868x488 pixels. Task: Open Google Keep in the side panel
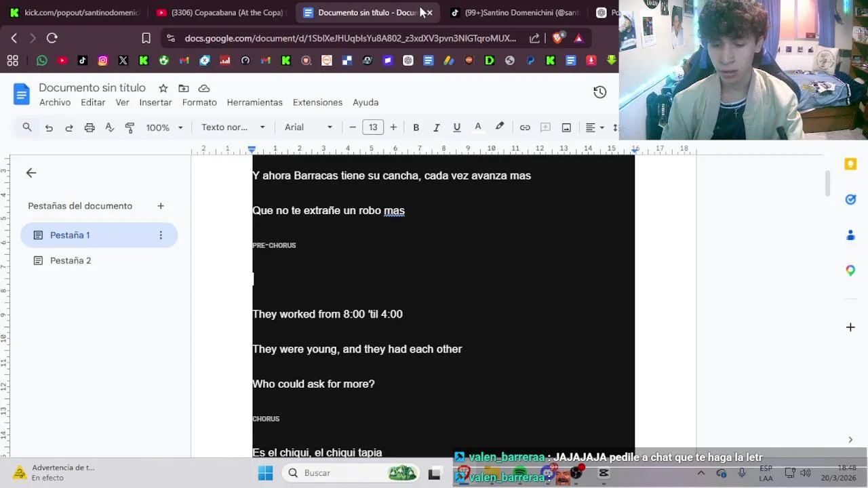850,164
